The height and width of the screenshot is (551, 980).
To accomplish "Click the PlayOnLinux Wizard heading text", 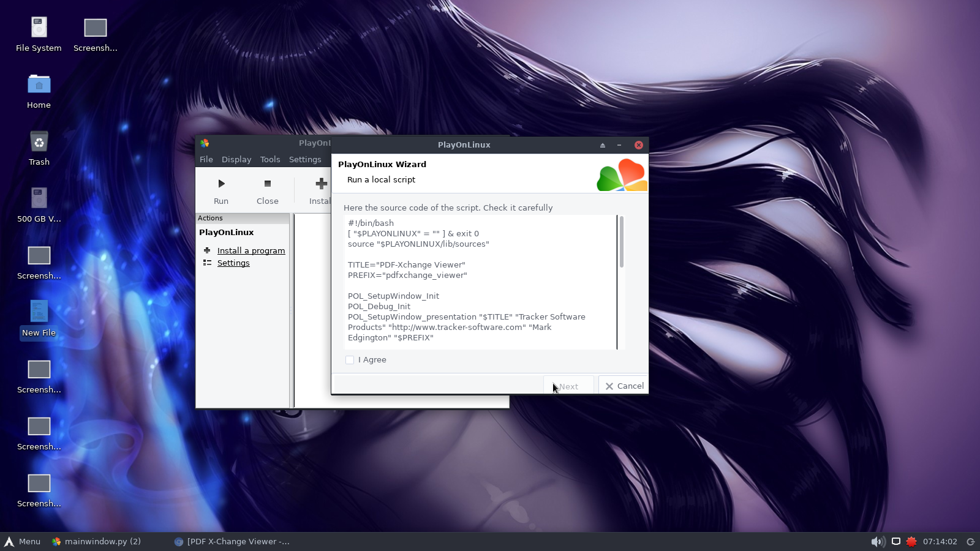I will click(x=382, y=164).
